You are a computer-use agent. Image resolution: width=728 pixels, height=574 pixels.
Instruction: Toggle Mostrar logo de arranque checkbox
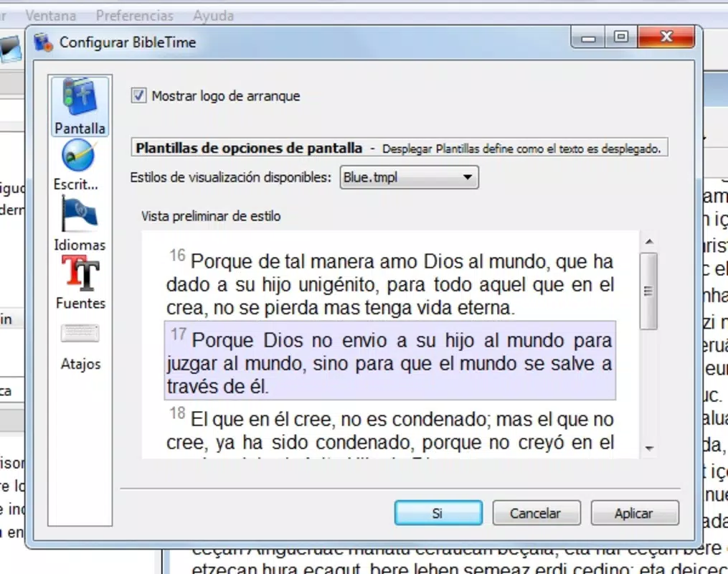point(138,95)
